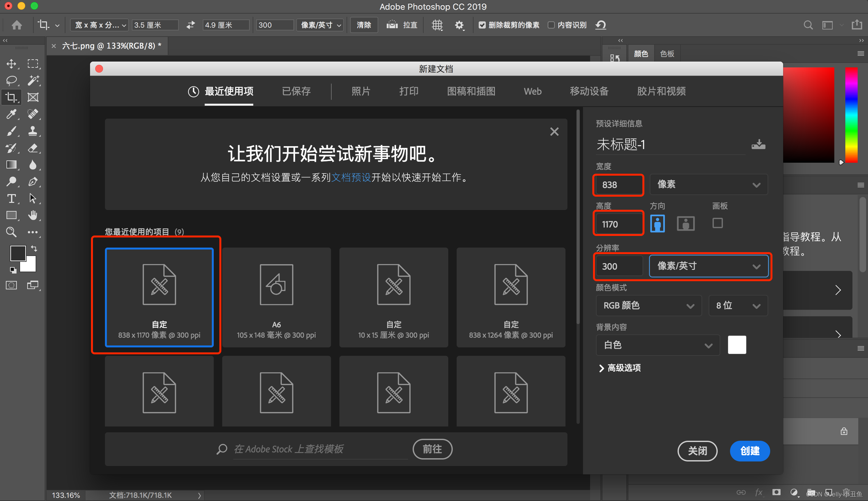Enable the 内容识别 checkbox

[x=551, y=25]
